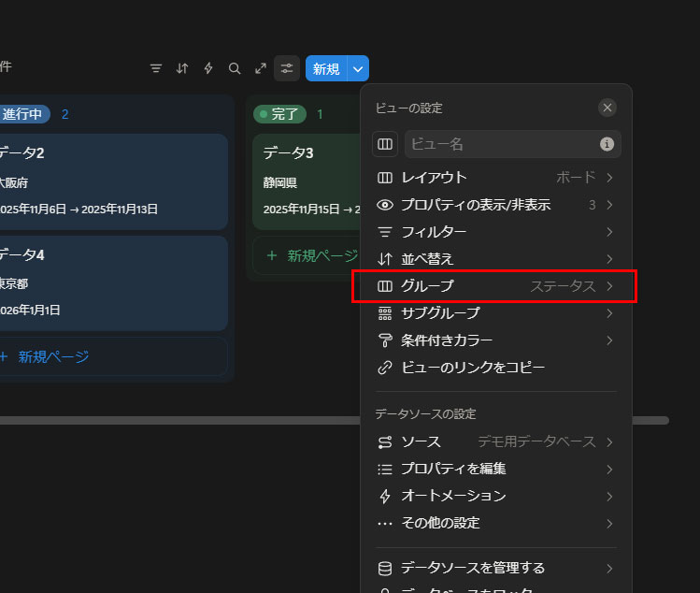The height and width of the screenshot is (593, 700).
Task: Click the sort arrows icon in the toolbar
Action: [182, 68]
